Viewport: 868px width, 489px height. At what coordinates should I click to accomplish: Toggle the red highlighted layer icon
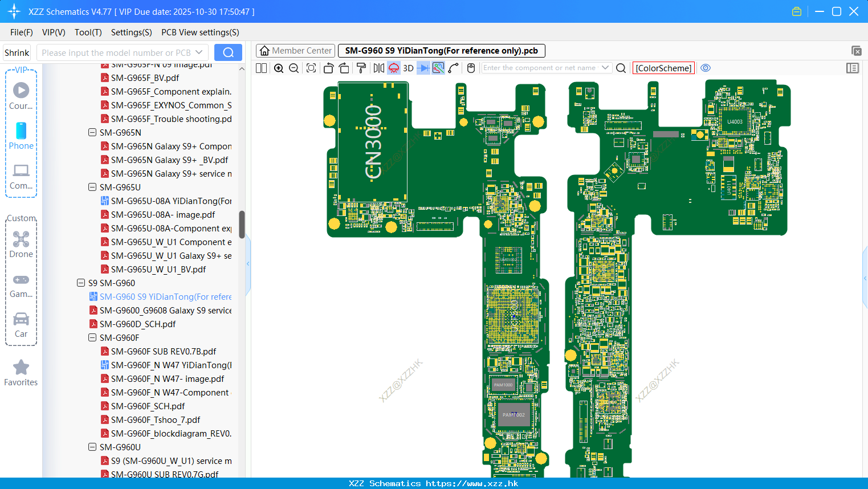(x=394, y=68)
